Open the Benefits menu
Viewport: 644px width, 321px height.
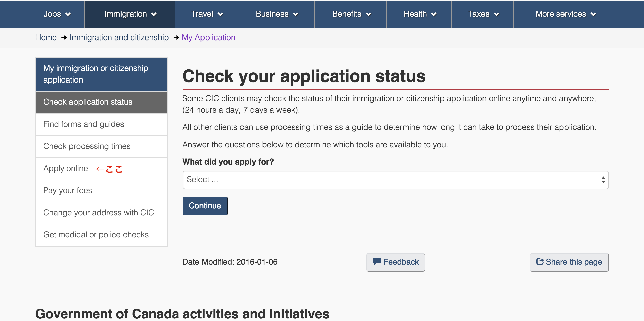coord(351,14)
